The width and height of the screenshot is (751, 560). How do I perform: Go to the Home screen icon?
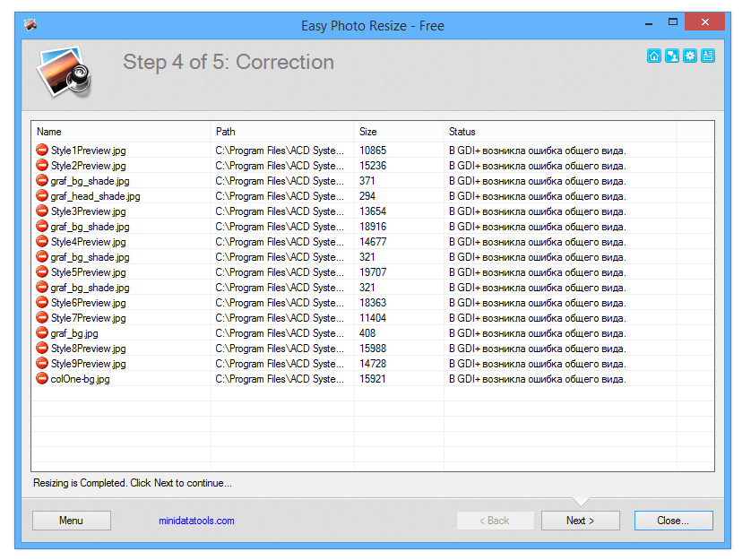pos(654,56)
